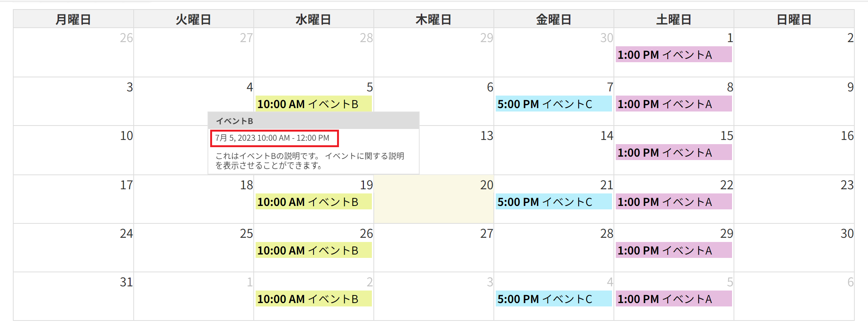Open the 1:00 PM イベントA on day 15
The height and width of the screenshot is (333, 868).
click(674, 152)
